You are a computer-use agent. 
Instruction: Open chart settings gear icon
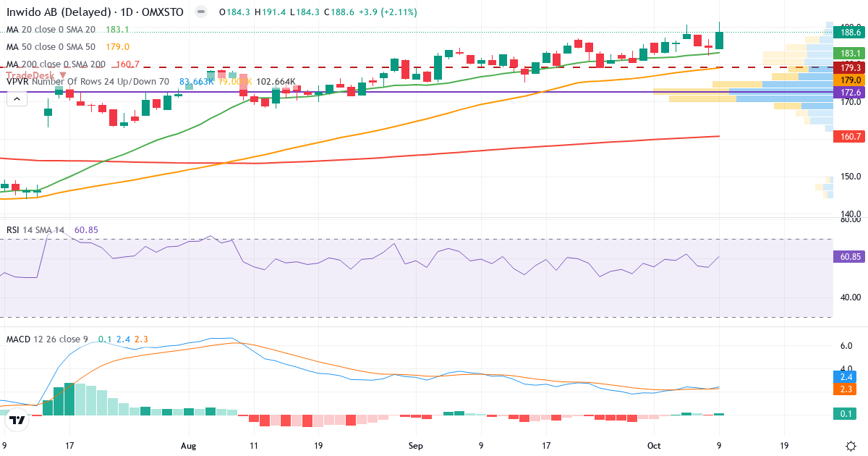851,445
